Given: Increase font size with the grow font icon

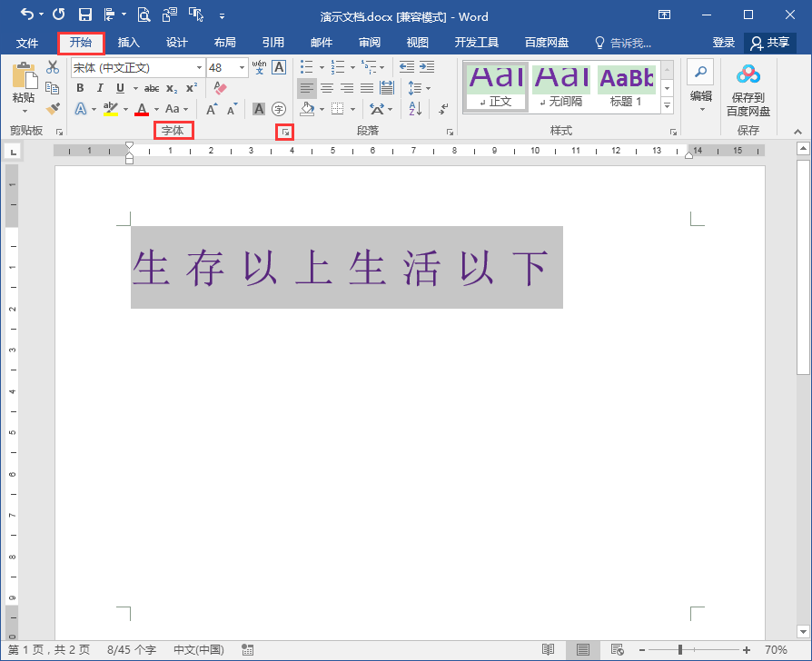Looking at the screenshot, I should 211,108.
